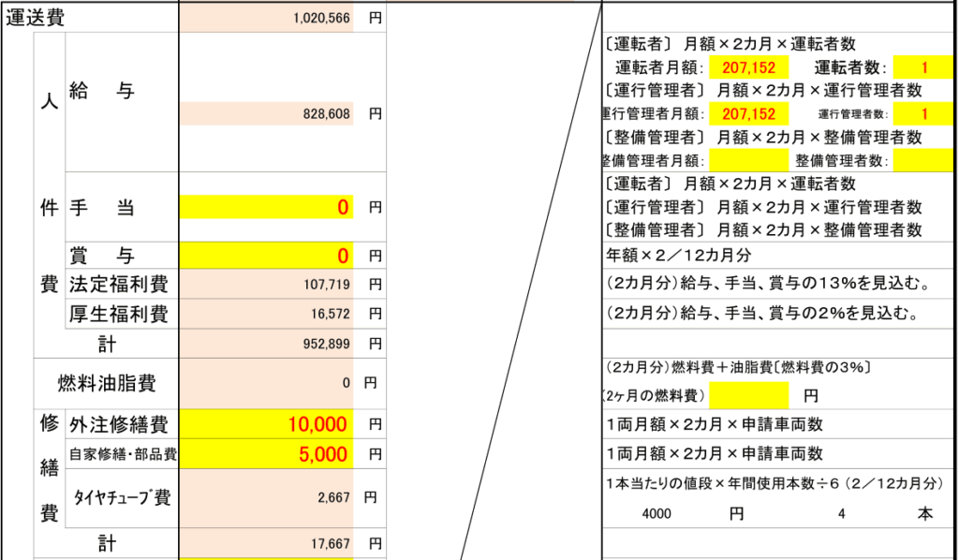Click 1両月額 note in 自家修繕・部品費 row

coord(715,454)
